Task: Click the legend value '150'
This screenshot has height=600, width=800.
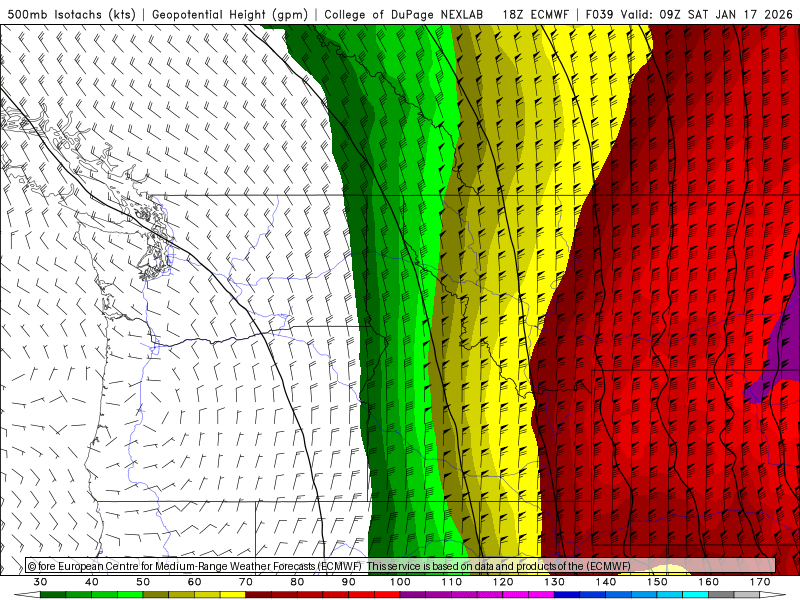Action: (658, 582)
